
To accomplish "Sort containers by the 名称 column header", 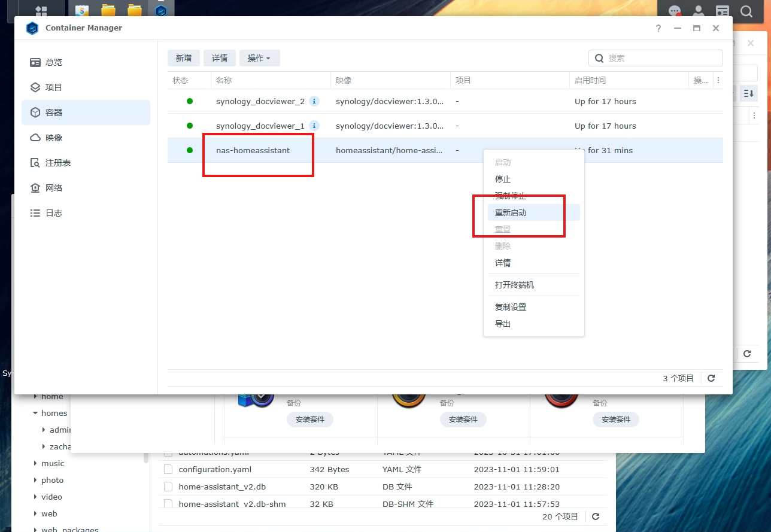I will [271, 80].
